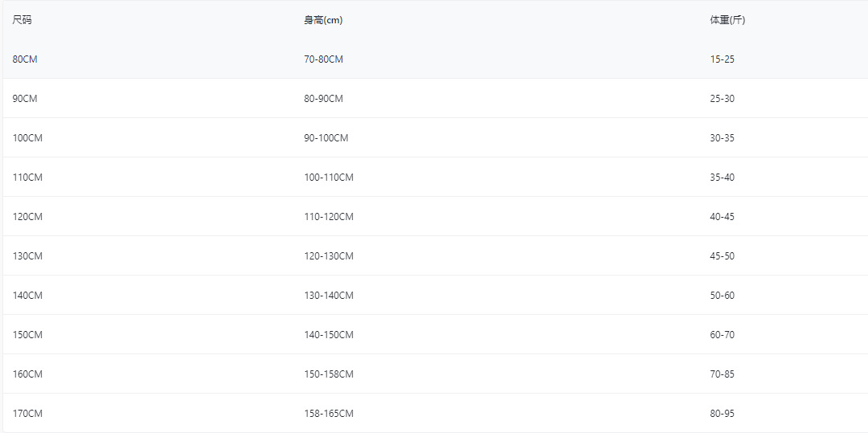This screenshot has height=433, width=868.
Task: Click the 130-140CM height cell
Action: 328,296
